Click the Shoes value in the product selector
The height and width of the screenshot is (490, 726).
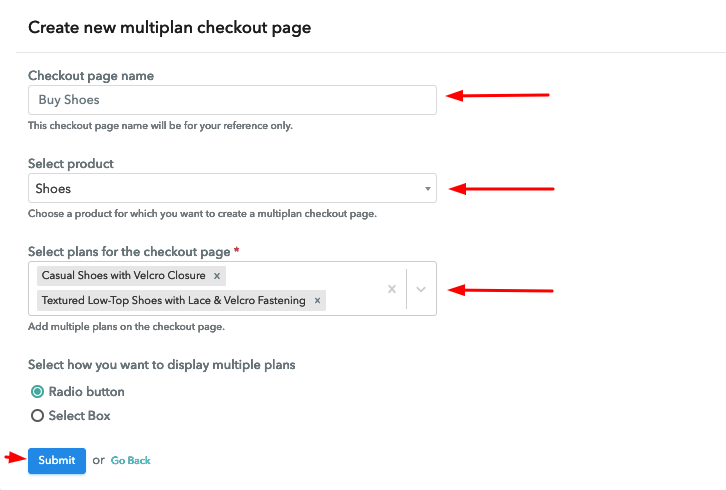point(53,188)
